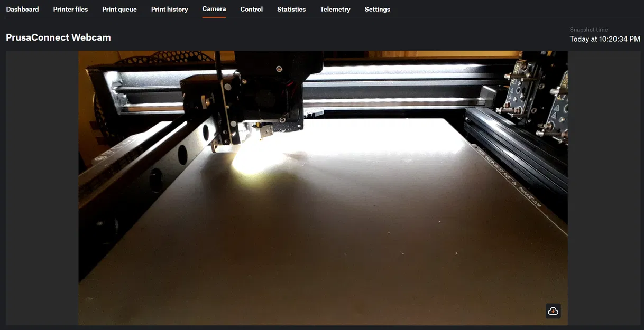Access Telemetry readings
Screen dimensions: 644x330
[335, 9]
